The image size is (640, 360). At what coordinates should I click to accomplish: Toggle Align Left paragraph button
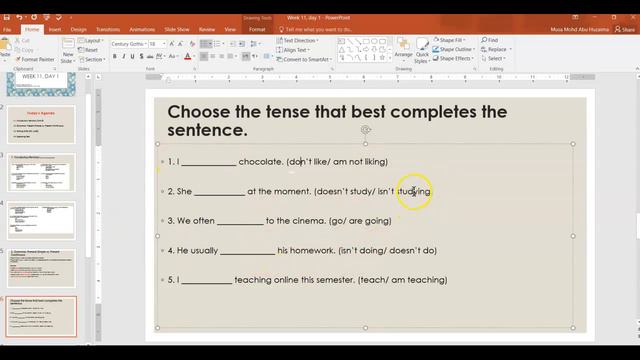(204, 56)
